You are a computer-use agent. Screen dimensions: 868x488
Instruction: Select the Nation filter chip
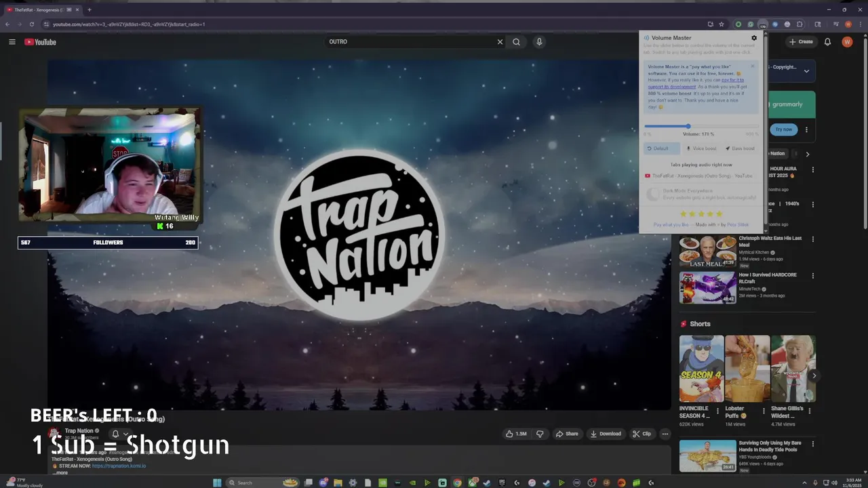click(777, 154)
